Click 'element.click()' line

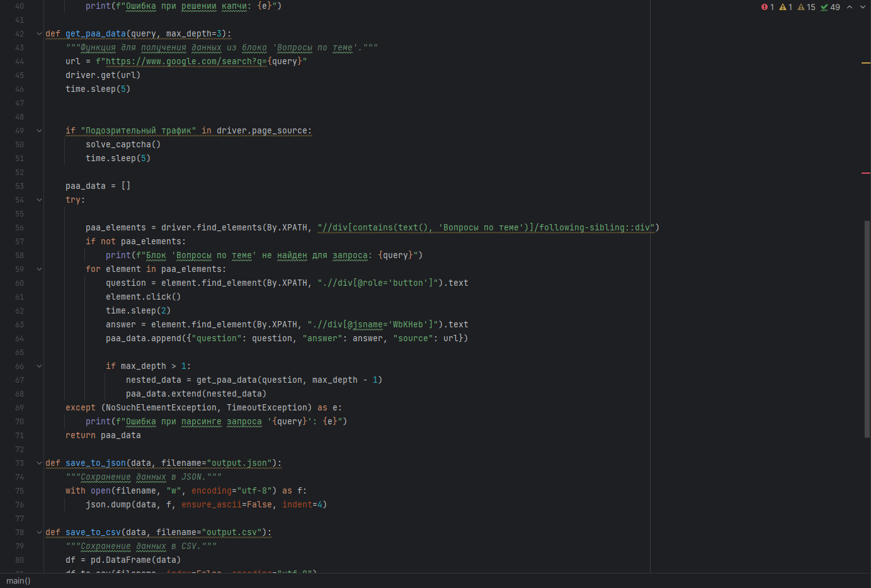[x=144, y=297]
